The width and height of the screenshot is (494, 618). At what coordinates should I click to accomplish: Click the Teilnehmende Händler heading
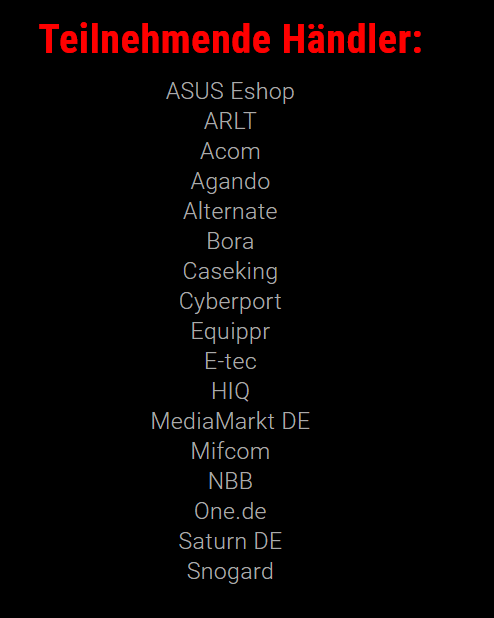(231, 39)
